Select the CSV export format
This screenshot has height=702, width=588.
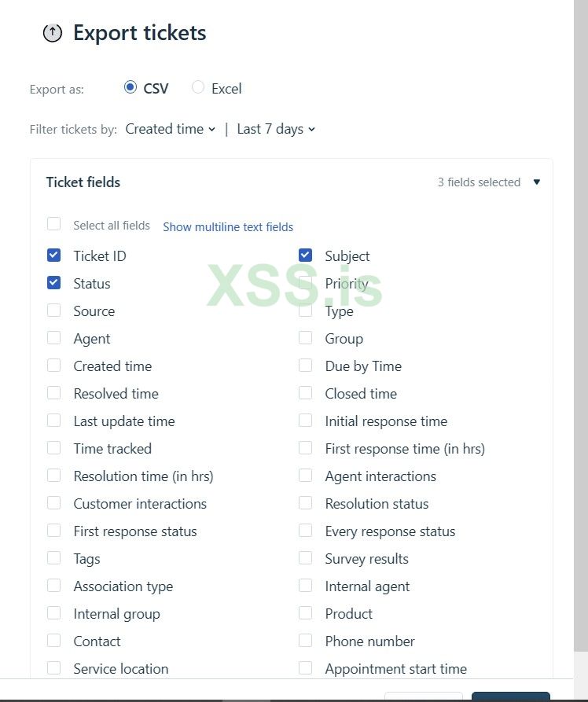tap(130, 87)
